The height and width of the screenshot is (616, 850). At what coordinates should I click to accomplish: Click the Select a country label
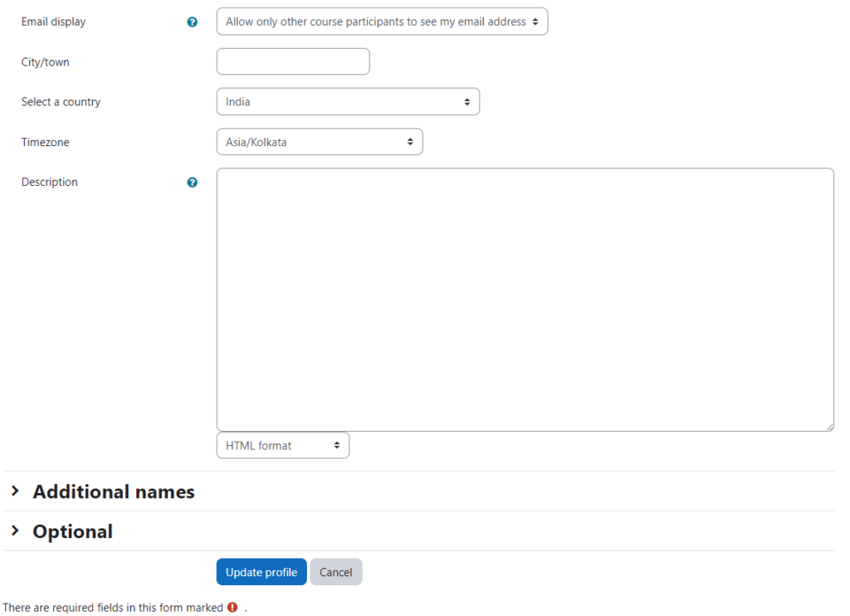[61, 102]
